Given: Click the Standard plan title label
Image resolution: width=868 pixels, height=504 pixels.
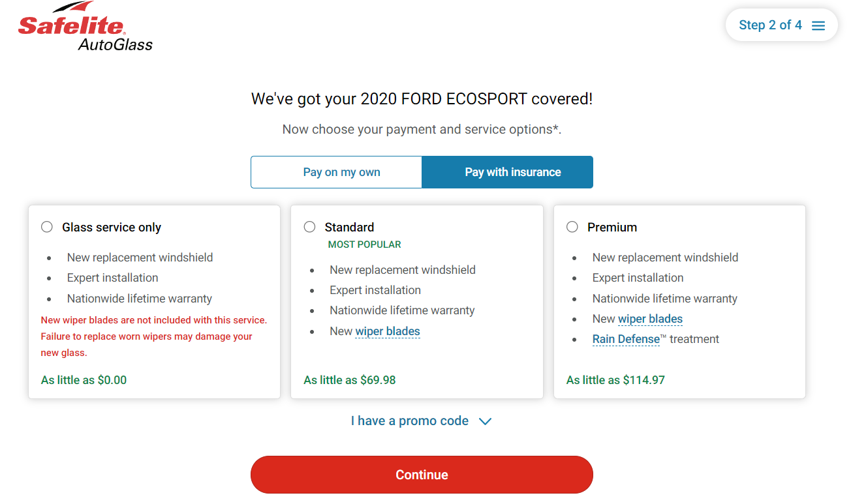Looking at the screenshot, I should click(x=349, y=227).
